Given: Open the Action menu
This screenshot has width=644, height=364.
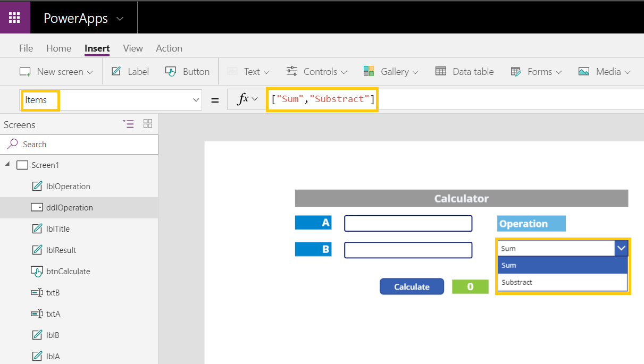Looking at the screenshot, I should point(169,48).
